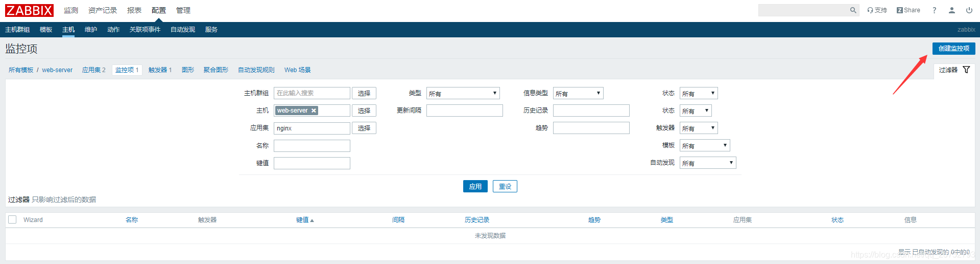
Task: Click 选择 button beside 主机
Action: click(364, 111)
